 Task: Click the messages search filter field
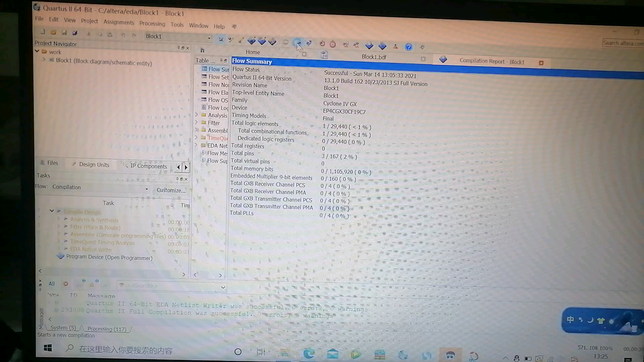pyautogui.click(x=171, y=287)
